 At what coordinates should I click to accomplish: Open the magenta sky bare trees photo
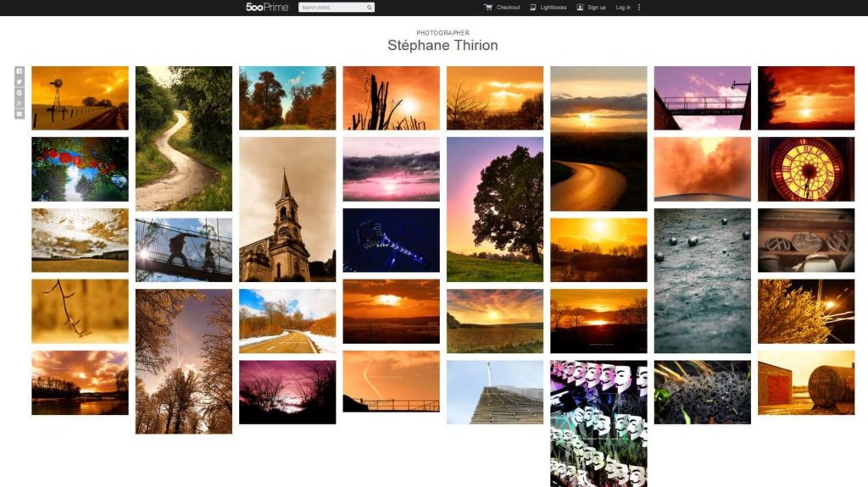[287, 392]
